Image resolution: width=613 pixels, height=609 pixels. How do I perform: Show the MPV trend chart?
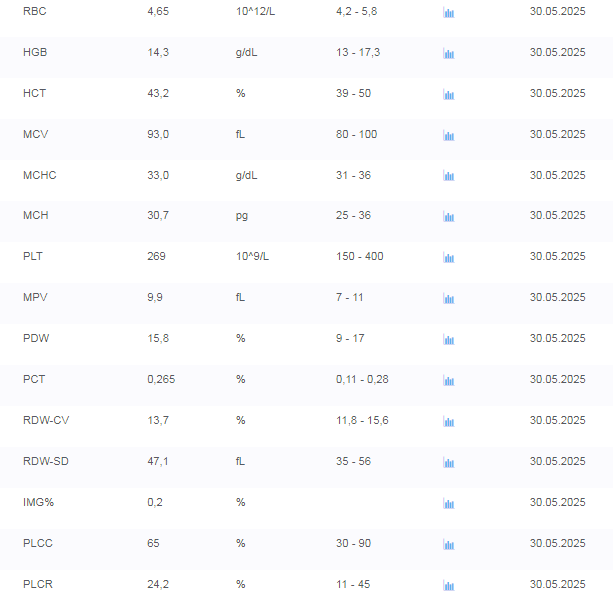click(449, 298)
